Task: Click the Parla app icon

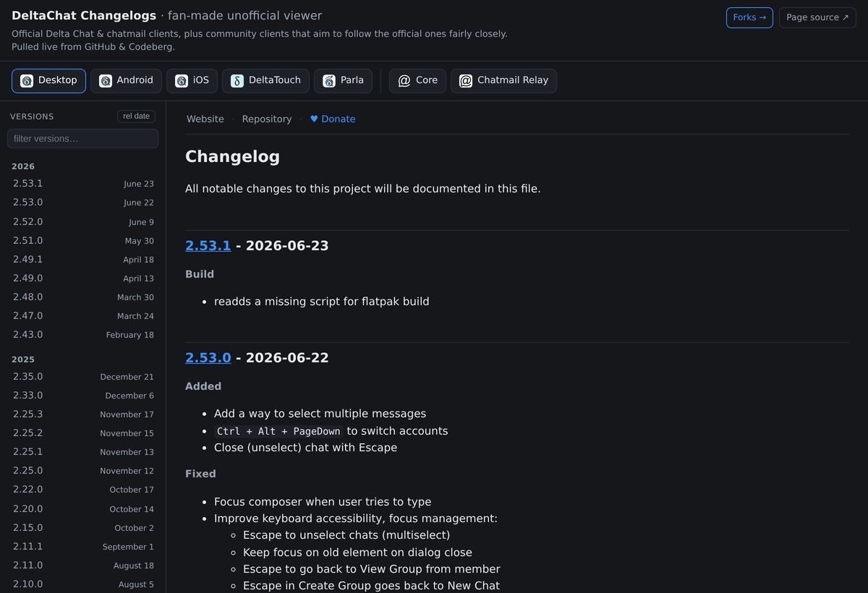Action: (329, 81)
